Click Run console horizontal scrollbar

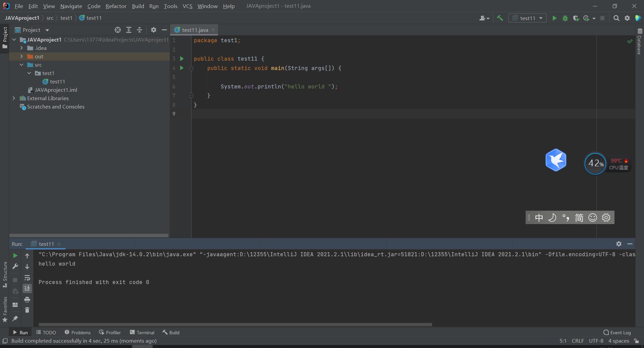[x=235, y=325]
